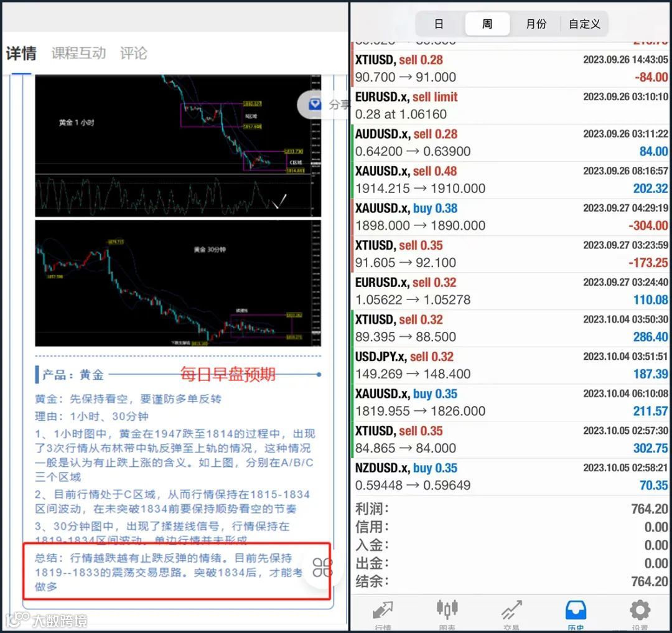Switch to the 课程互动 tab
The height and width of the screenshot is (633, 672).
click(x=78, y=53)
